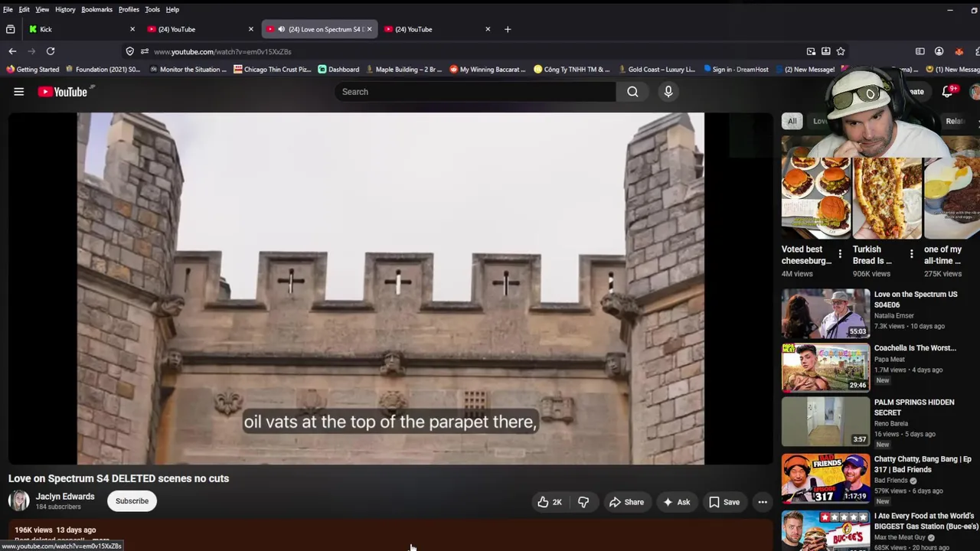Screen dimensions: 980x551
Task: Open Love on the Spectrum US S04E06 thumbnail
Action: 825,313
